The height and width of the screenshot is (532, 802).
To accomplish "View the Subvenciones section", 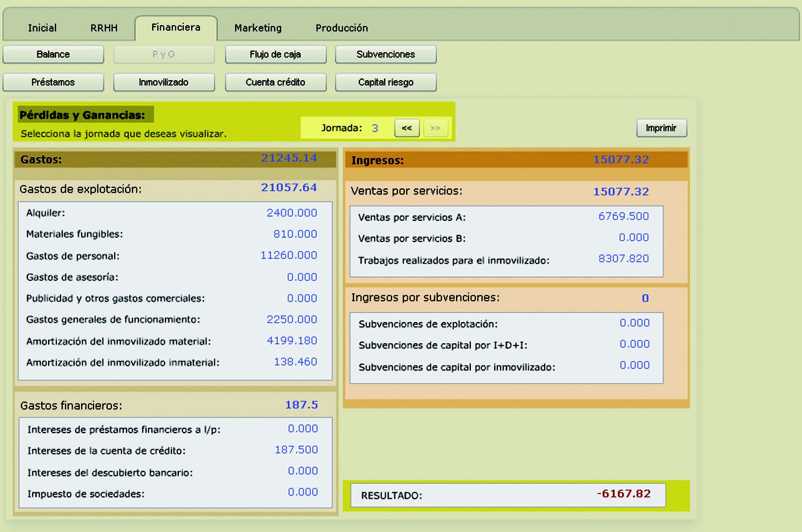I will tap(385, 54).
